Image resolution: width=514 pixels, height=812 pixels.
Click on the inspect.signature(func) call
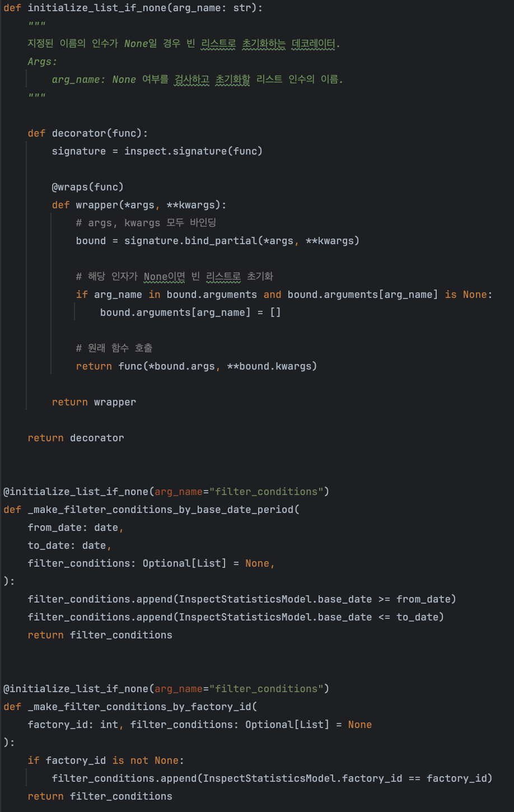tap(193, 151)
